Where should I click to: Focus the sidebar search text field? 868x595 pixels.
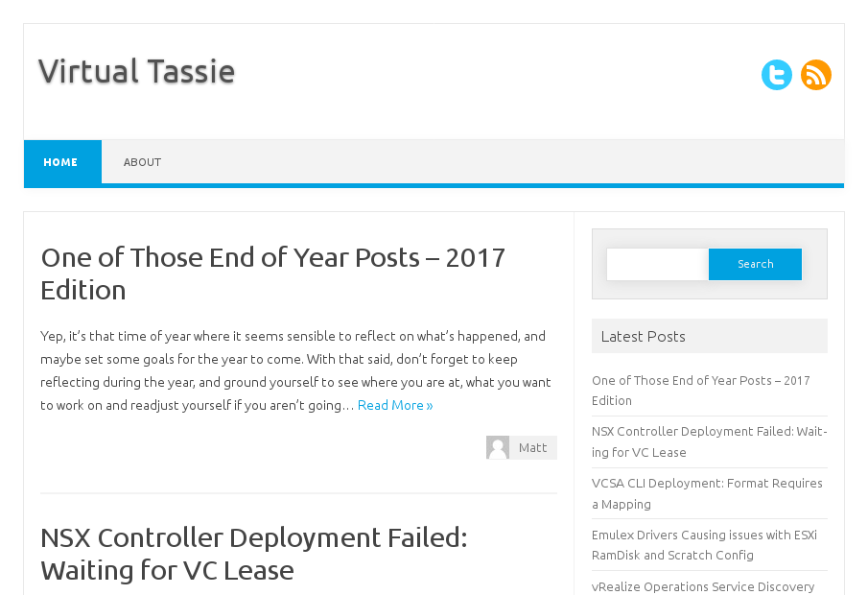pyautogui.click(x=658, y=264)
